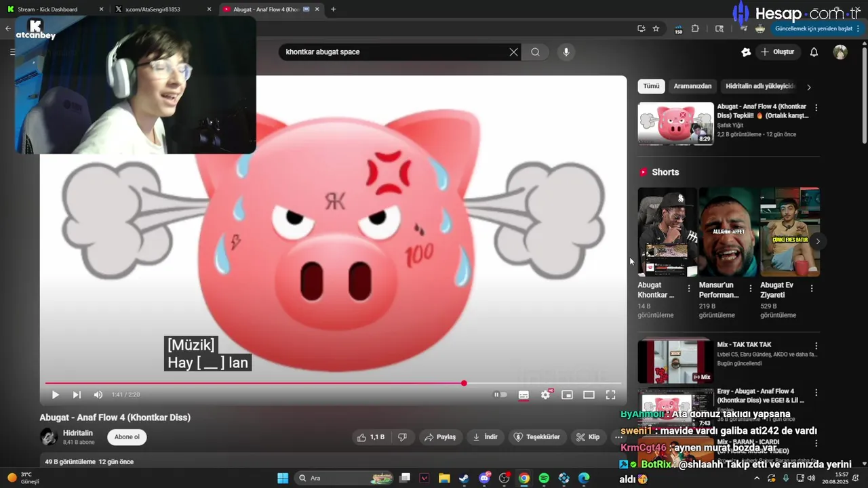Show more filter chips with arrow
Screen dimensions: 868x488
(x=808, y=87)
